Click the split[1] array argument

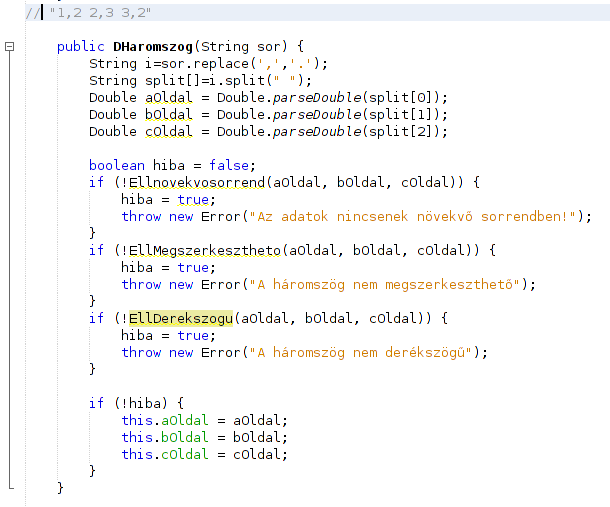point(410,114)
